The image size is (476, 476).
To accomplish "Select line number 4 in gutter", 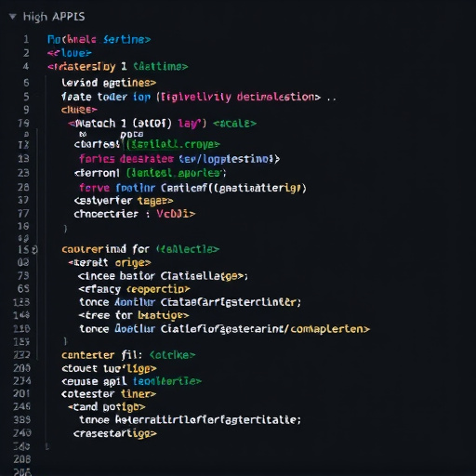I will point(26,66).
